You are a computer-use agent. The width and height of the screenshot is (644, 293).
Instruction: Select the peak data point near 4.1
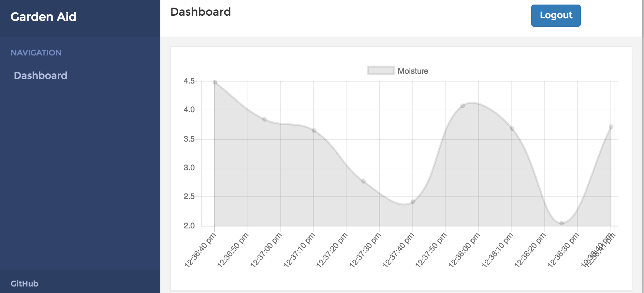[x=462, y=106]
